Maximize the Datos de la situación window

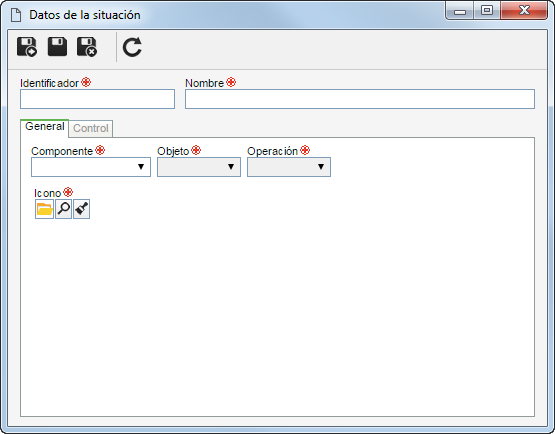[x=487, y=11]
